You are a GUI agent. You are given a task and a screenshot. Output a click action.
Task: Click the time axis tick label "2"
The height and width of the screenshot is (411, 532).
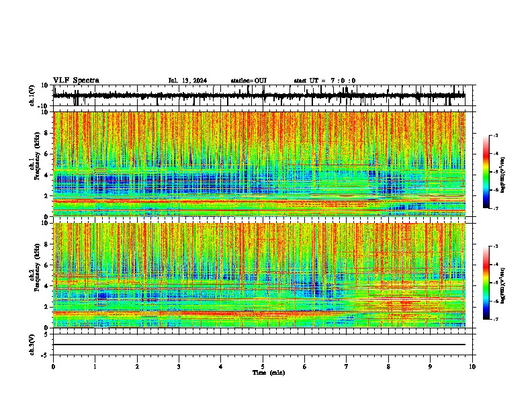pos(137,367)
